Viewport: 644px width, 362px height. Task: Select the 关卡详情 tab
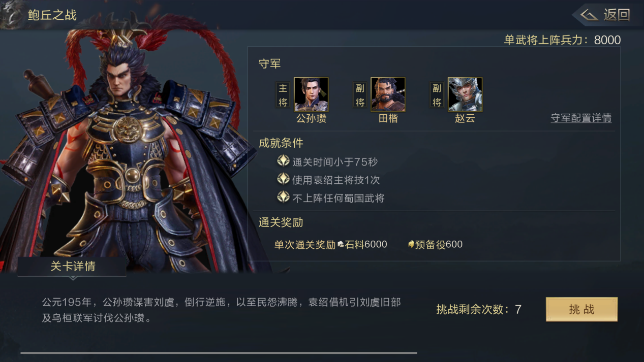click(72, 267)
